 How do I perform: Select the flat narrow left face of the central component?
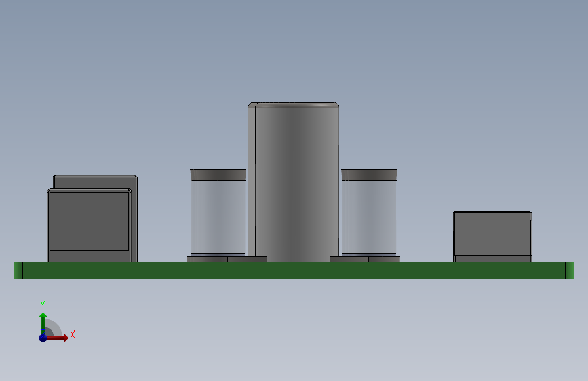(x=252, y=182)
